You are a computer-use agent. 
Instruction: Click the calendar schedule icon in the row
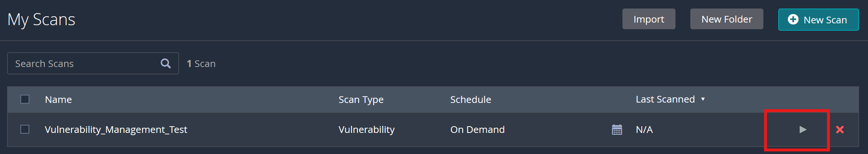(x=617, y=130)
